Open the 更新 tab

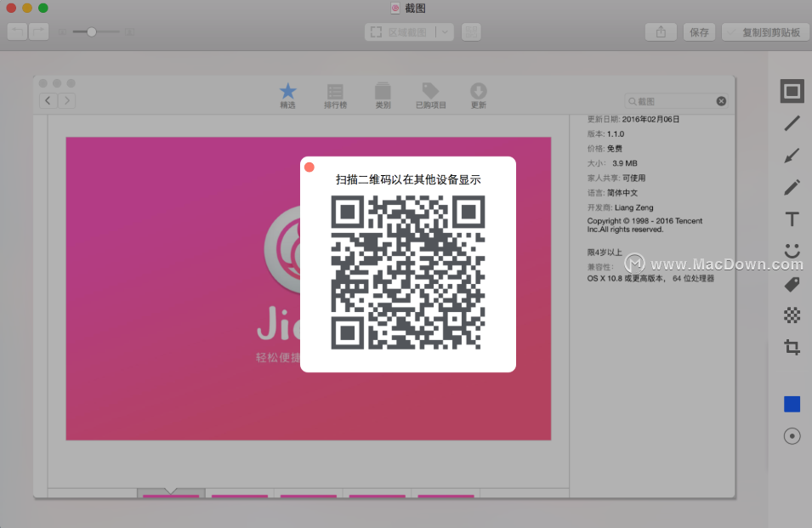click(479, 96)
